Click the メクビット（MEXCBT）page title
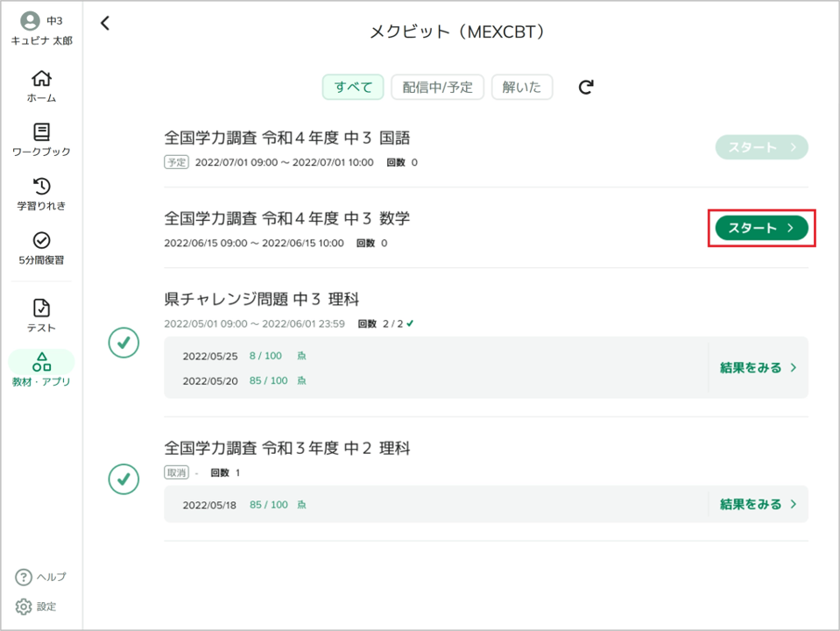This screenshot has height=631, width=840. 457,32
